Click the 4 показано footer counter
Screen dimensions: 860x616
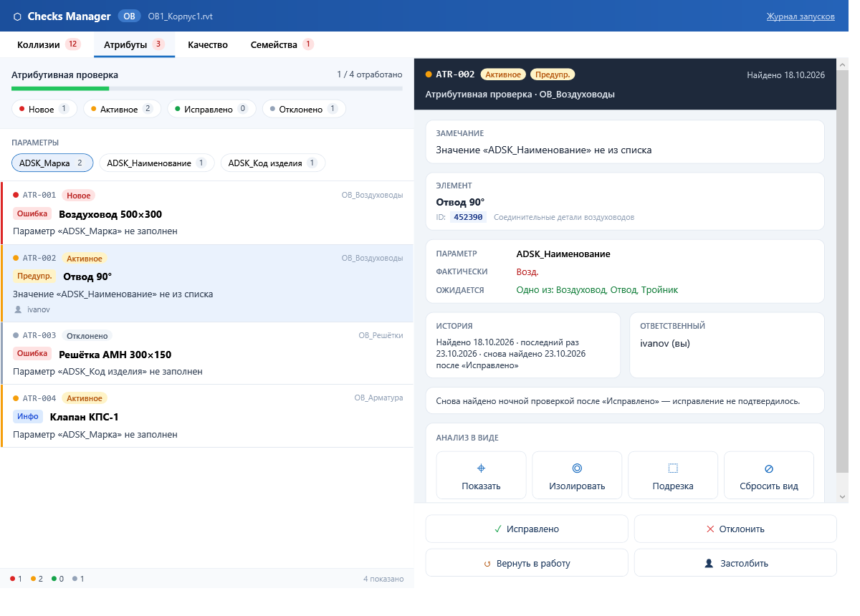pyautogui.click(x=383, y=579)
